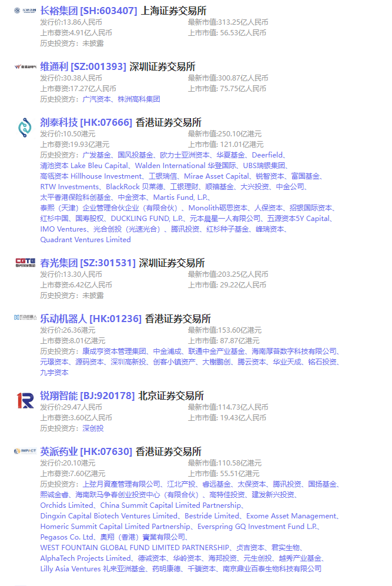This screenshot has height=586, width=392.
Task: Open Everspring GQ Investment Fund L.P. link
Action: (257, 526)
